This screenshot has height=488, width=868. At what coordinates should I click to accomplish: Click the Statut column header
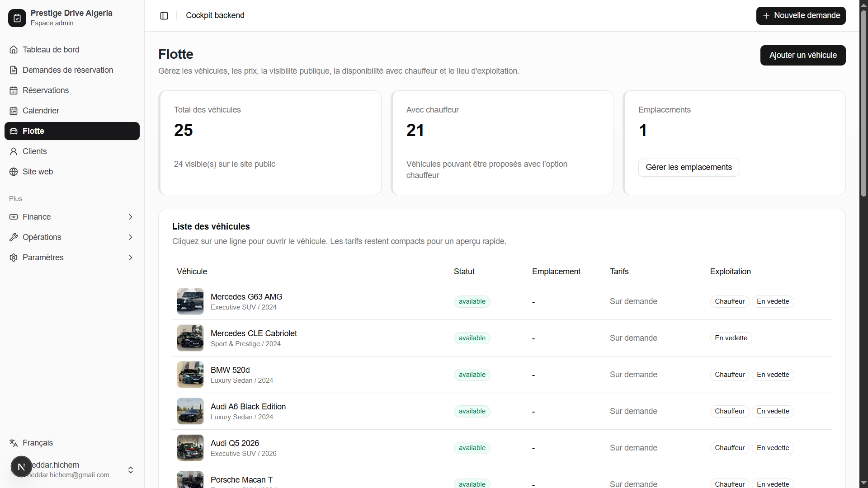(x=464, y=272)
